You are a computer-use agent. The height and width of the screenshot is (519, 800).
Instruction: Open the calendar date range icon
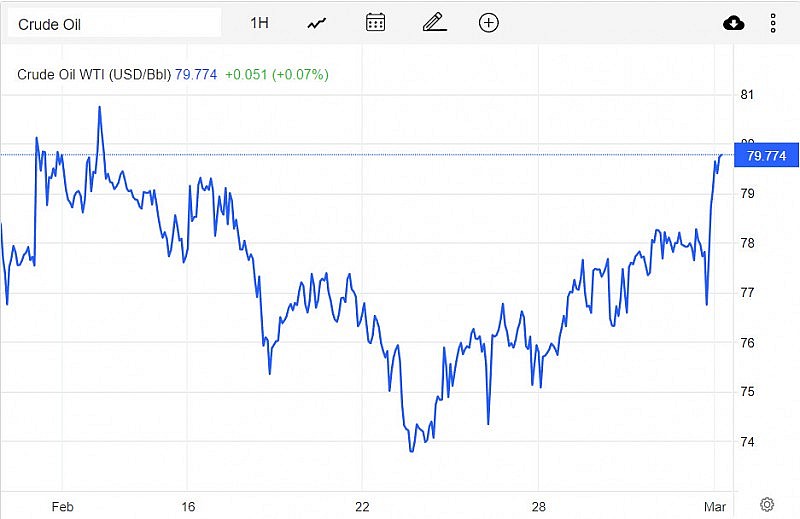pyautogui.click(x=376, y=22)
